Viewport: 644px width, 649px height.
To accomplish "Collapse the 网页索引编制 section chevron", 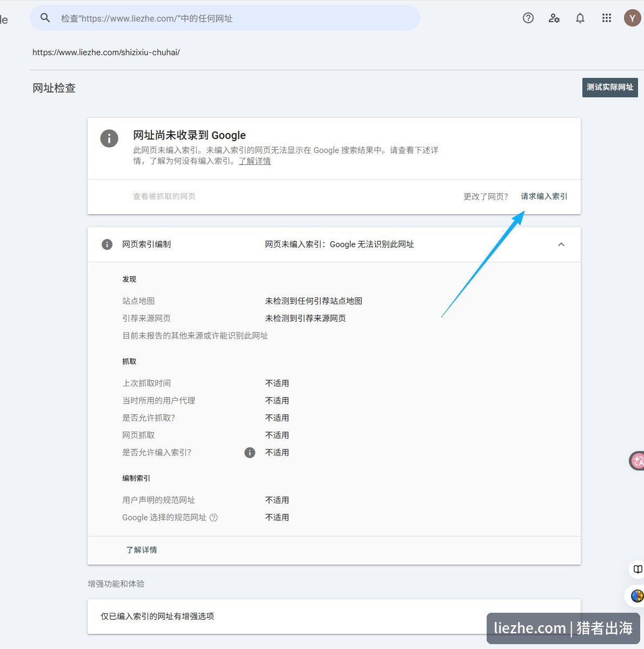I will pos(561,244).
